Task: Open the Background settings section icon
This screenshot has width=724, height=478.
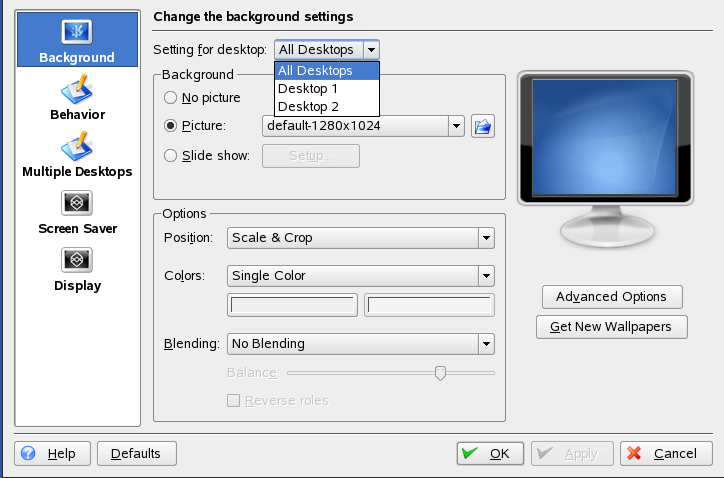Action: pos(77,31)
